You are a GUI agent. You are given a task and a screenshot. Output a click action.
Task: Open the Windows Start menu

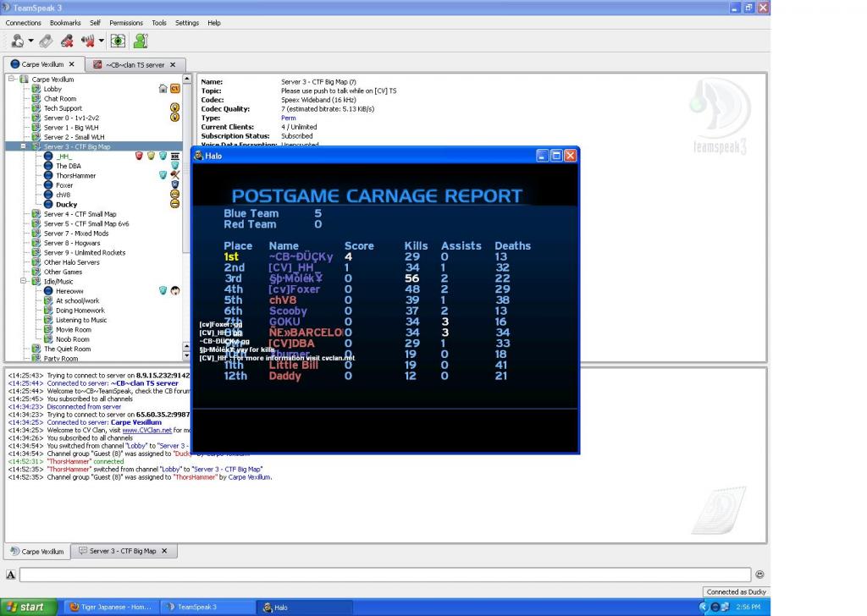29,608
